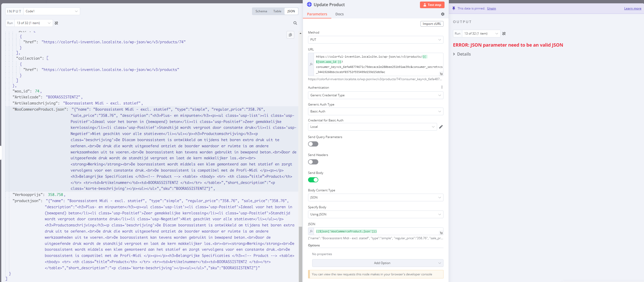This screenshot has height=282, width=644.
Task: Open node settings gear icon
Action: coord(442,14)
